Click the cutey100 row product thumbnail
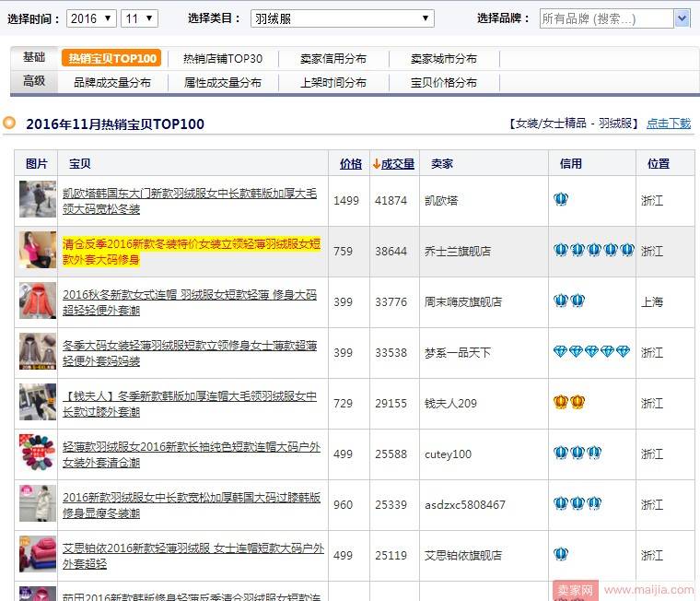Viewport: 700px width, 601px height. click(38, 453)
